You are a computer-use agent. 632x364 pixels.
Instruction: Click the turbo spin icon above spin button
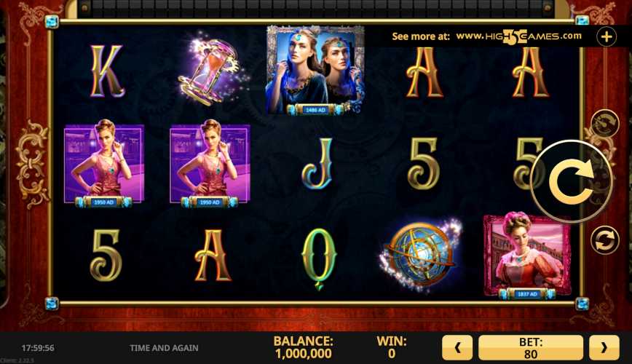click(604, 123)
